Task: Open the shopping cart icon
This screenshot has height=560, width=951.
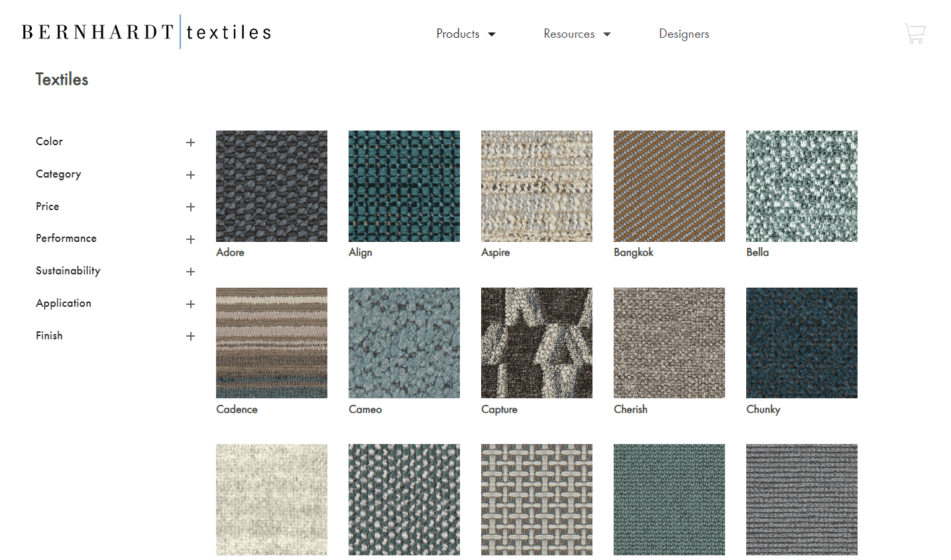Action: (x=915, y=33)
